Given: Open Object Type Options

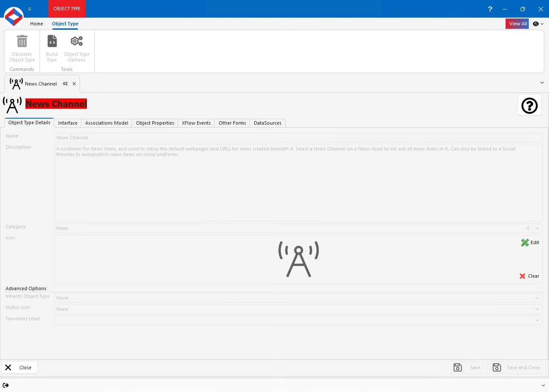Looking at the screenshot, I should click(x=77, y=41).
